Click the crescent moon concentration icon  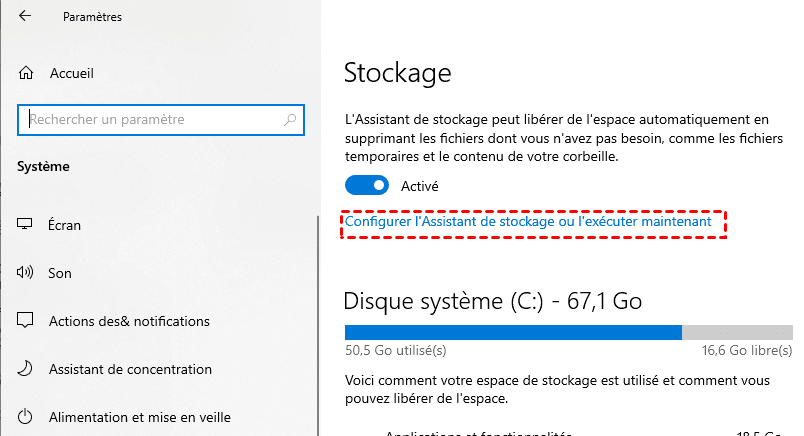26,369
